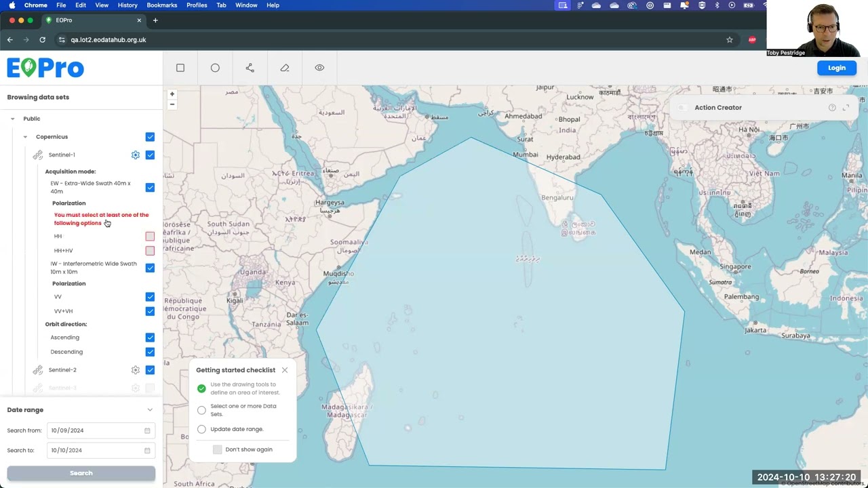Image resolution: width=868 pixels, height=488 pixels.
Task: Open the Search to calendar picker
Action: tap(147, 450)
